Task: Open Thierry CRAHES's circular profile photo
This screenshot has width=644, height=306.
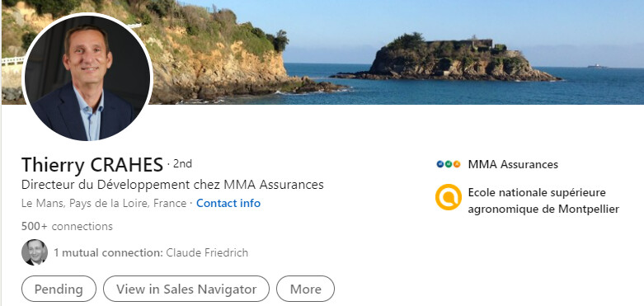Action: [x=87, y=78]
